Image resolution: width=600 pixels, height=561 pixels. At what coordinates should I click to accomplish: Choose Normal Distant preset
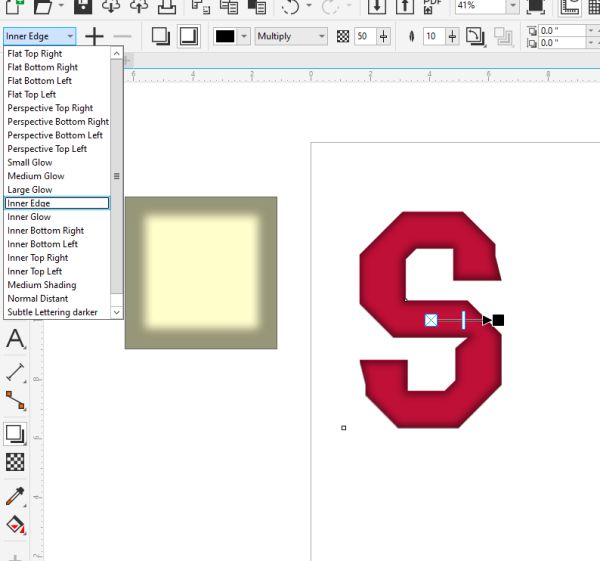click(x=57, y=298)
